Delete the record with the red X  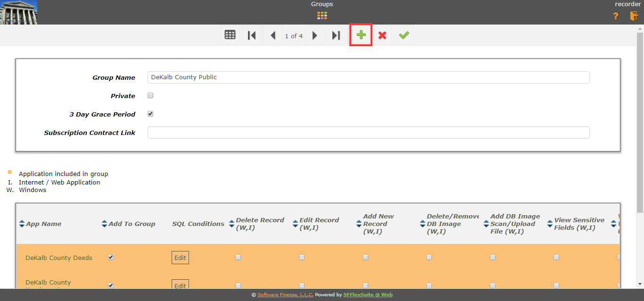(382, 35)
